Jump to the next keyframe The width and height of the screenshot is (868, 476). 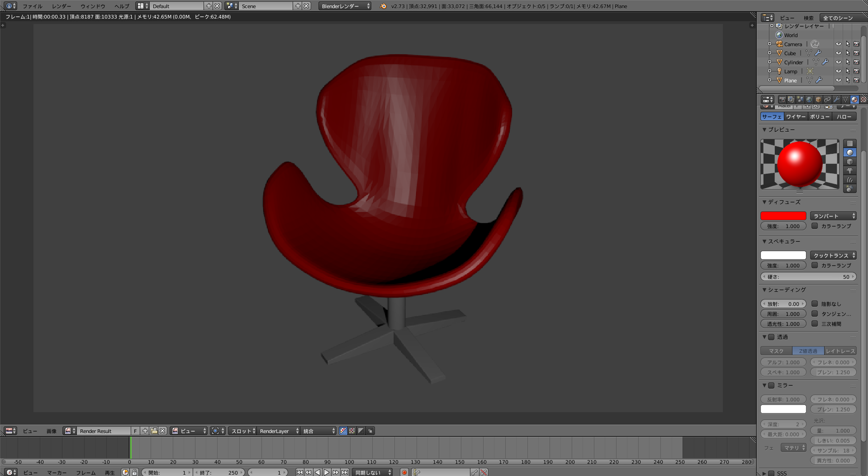(335, 472)
